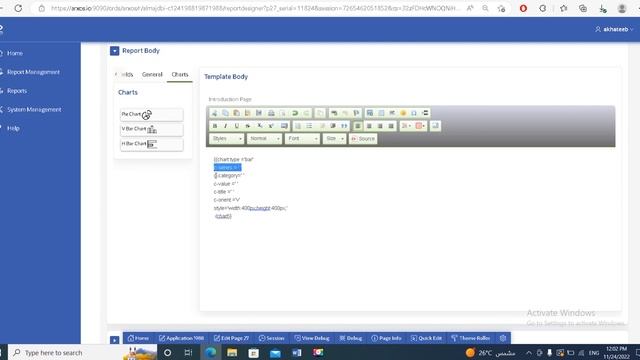Insert an H Bar Chart
This screenshot has height=360, width=640.
click(151, 144)
